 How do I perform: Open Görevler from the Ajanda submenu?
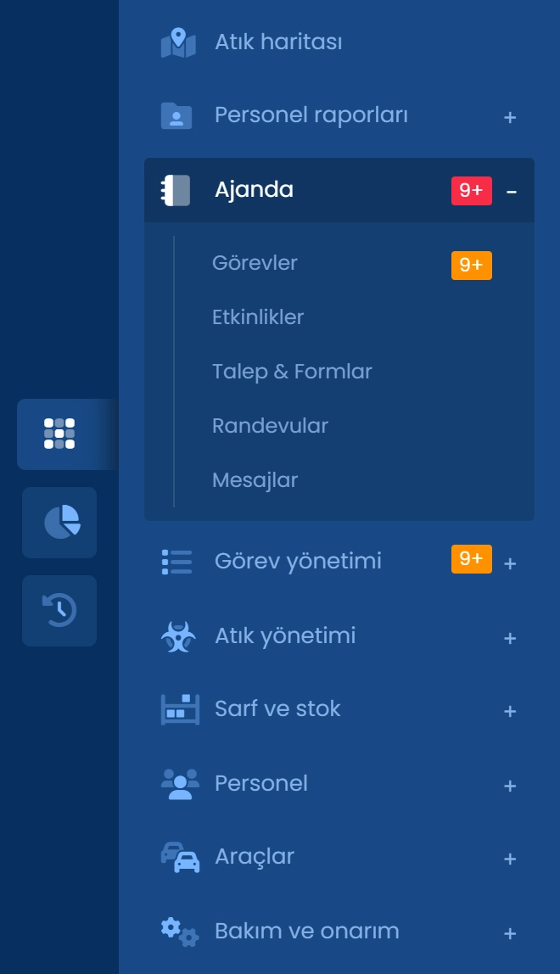254,263
